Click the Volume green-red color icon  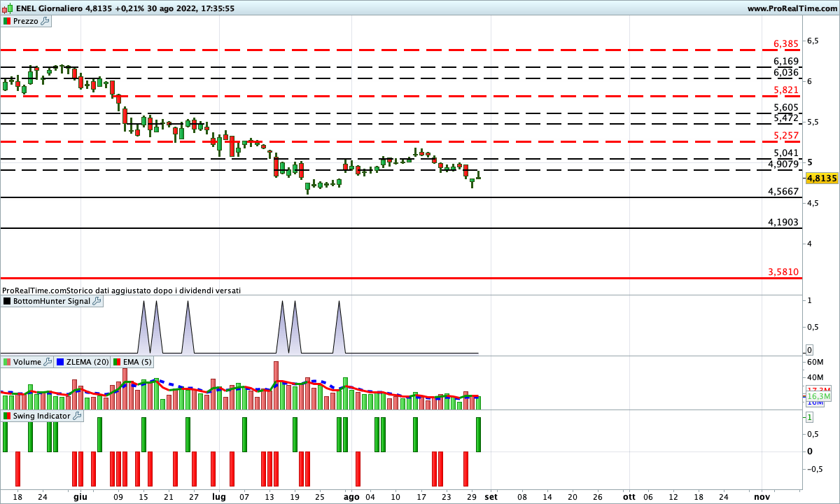coord(7,362)
